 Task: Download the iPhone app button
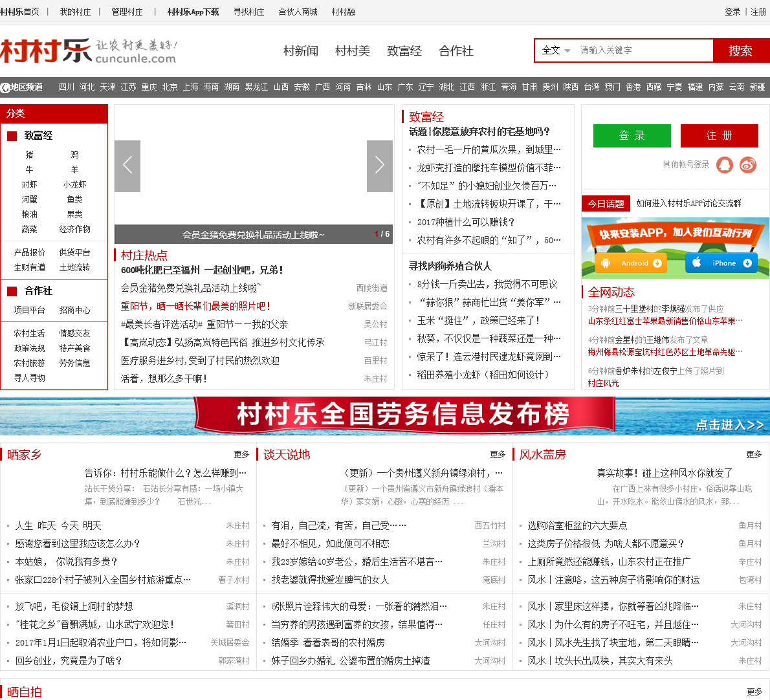tap(721, 263)
